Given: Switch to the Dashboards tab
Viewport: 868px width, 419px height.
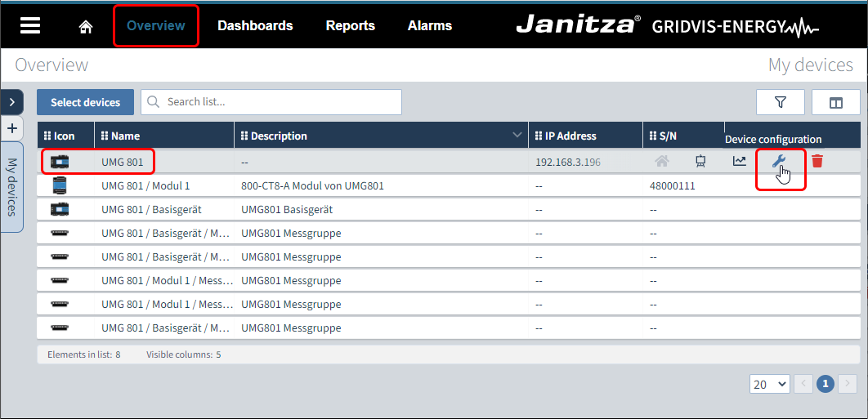Looking at the screenshot, I should (255, 26).
